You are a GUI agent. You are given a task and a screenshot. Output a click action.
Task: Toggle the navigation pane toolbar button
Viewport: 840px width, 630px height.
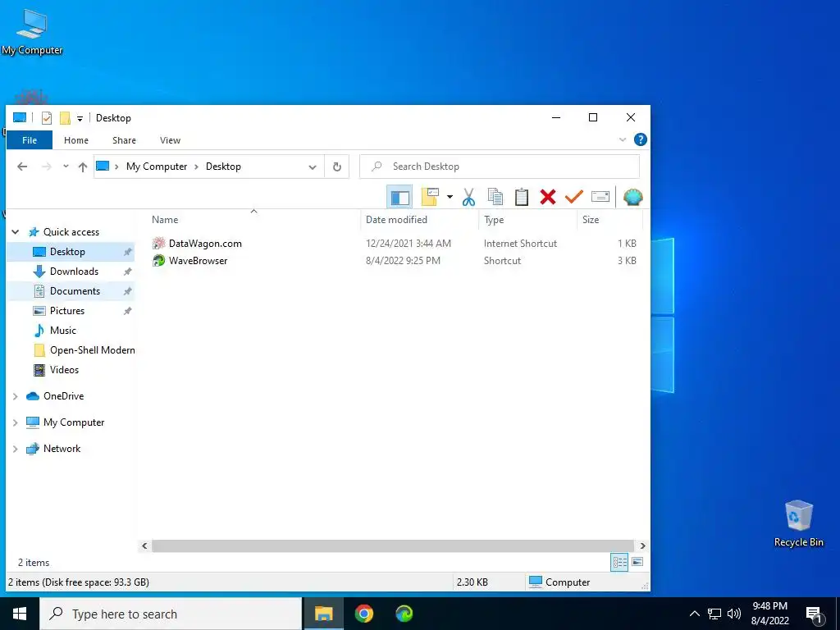tap(399, 197)
